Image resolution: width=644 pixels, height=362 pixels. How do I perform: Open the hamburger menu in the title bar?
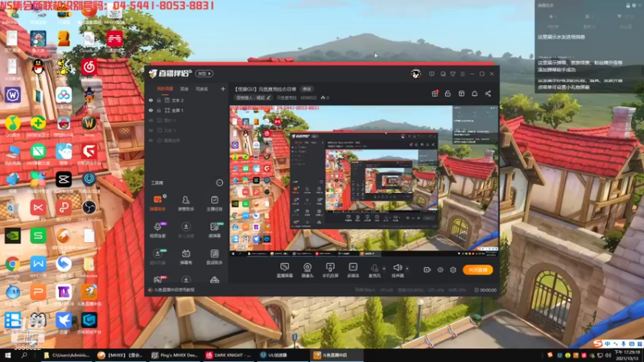click(x=462, y=74)
